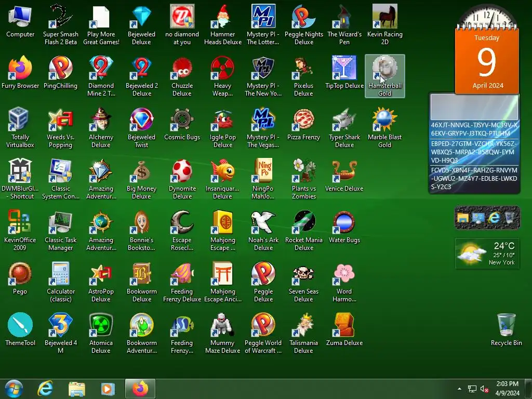
Task: Launch Insaniquarium Deluxe
Action: (x=222, y=179)
